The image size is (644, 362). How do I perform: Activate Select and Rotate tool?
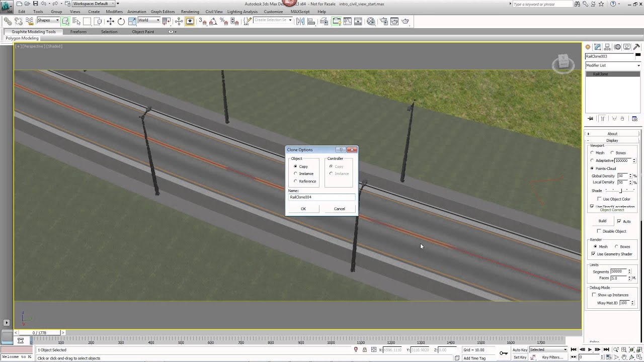(x=121, y=21)
